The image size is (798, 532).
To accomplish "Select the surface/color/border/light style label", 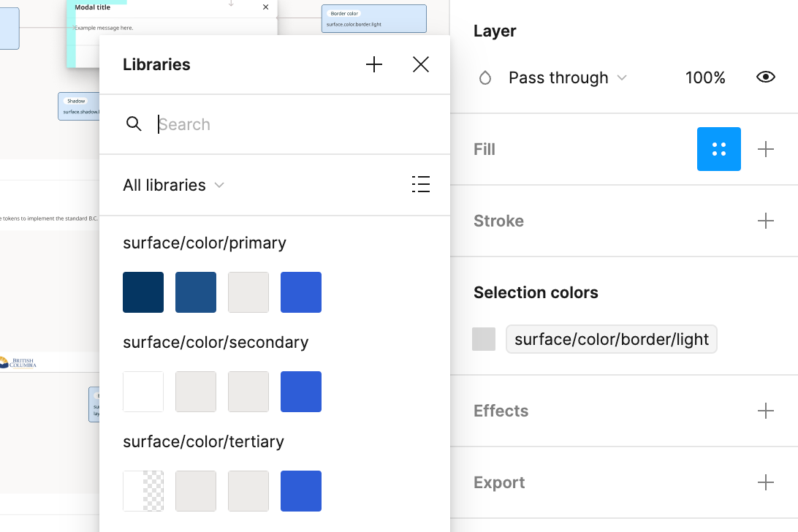I will click(x=611, y=339).
